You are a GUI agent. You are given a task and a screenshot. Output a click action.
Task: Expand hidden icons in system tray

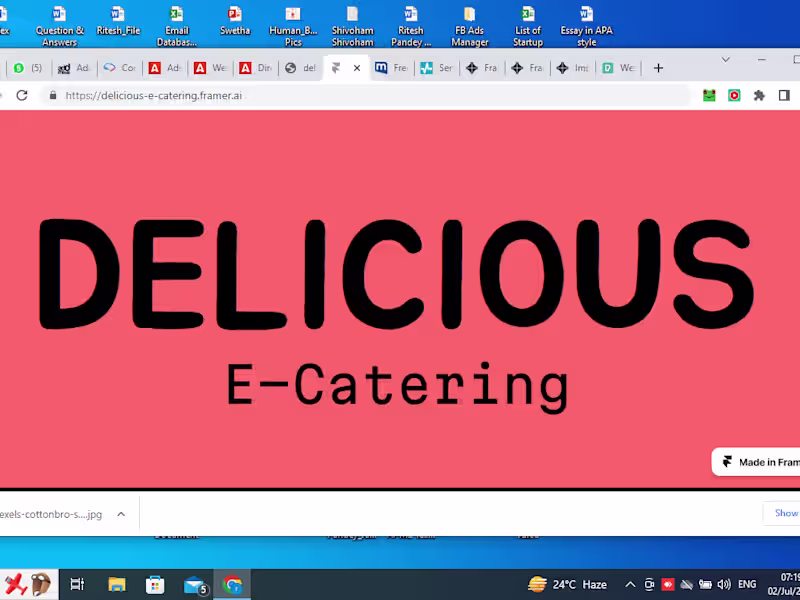tap(630, 584)
